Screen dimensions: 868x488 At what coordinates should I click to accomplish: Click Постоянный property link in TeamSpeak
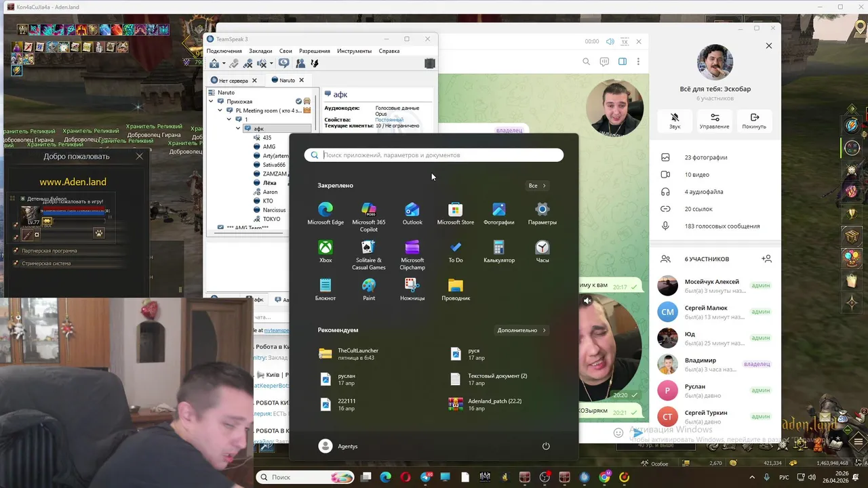click(389, 120)
